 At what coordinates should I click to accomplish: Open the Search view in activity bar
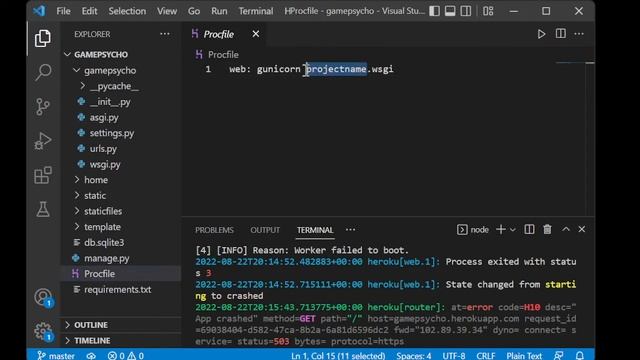point(43,72)
